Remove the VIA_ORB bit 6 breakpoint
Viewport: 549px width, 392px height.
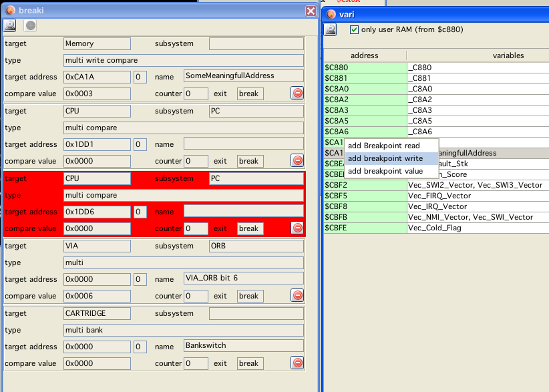tap(297, 295)
